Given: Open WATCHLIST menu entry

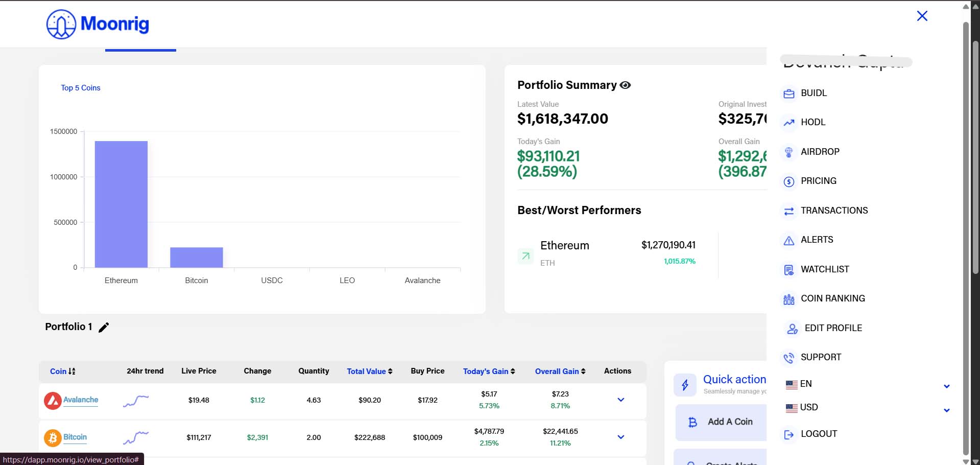Looking at the screenshot, I should point(825,269).
